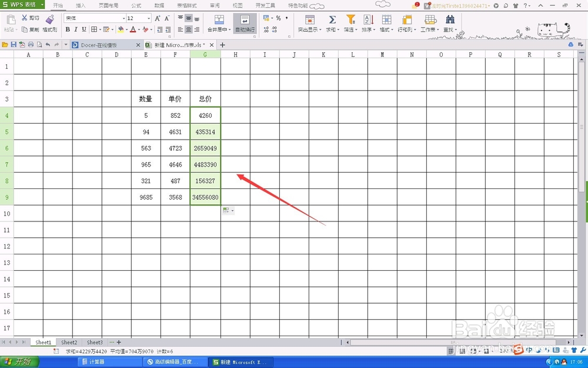Open 高级编辑器_百度 from the taskbar
The height and width of the screenshot is (368, 588).
point(175,362)
